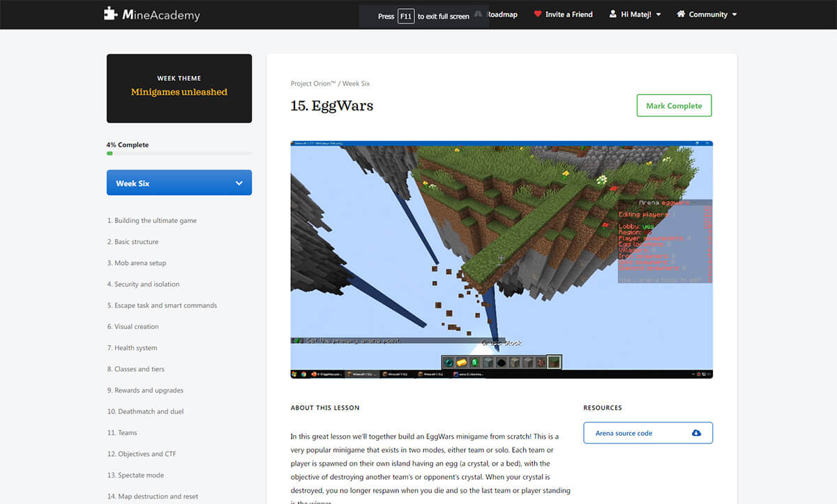This screenshot has height=504, width=837.
Task: Open lesson 1. Building the ultimate game
Action: click(x=152, y=221)
